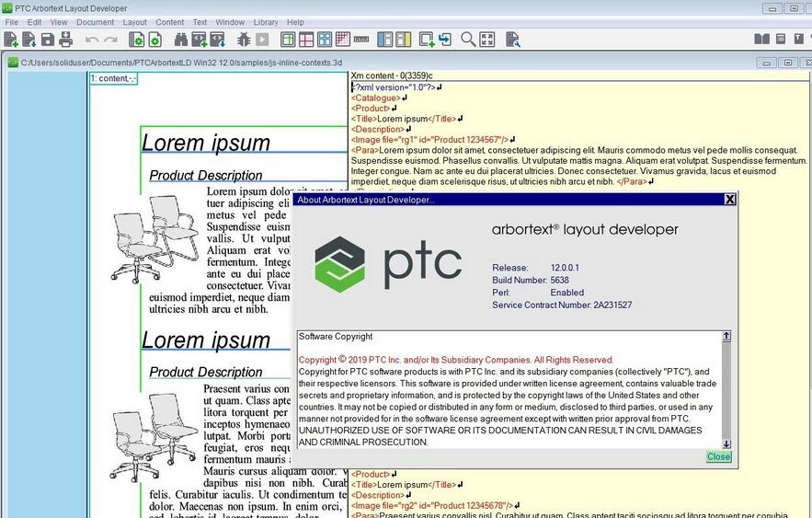Open the Document menu
This screenshot has height=518, width=812.
click(x=95, y=22)
